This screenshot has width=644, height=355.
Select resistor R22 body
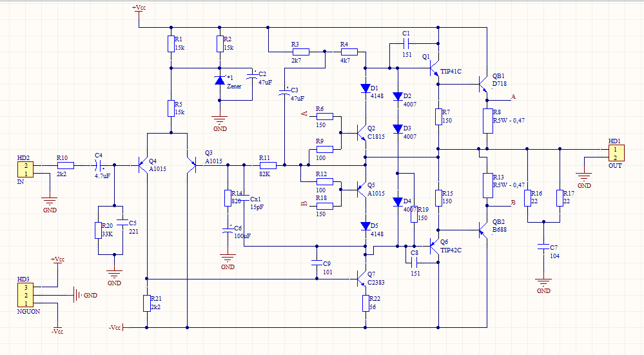pos(366,303)
